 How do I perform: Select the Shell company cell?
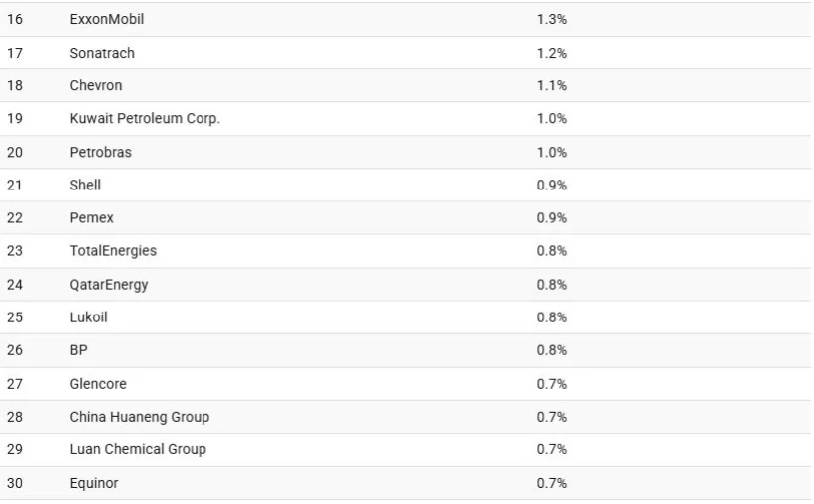(x=85, y=185)
